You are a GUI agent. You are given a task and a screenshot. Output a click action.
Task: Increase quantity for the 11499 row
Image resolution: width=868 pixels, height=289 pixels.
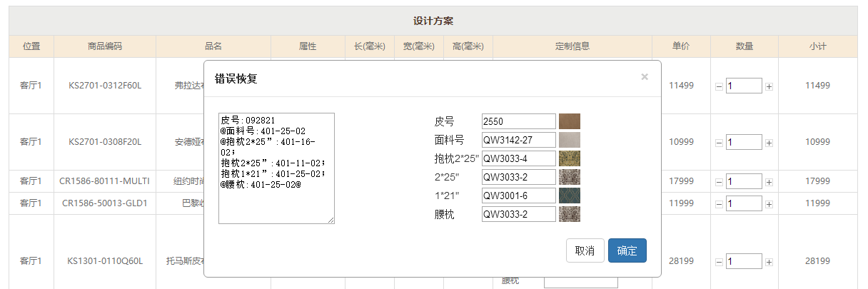(769, 86)
